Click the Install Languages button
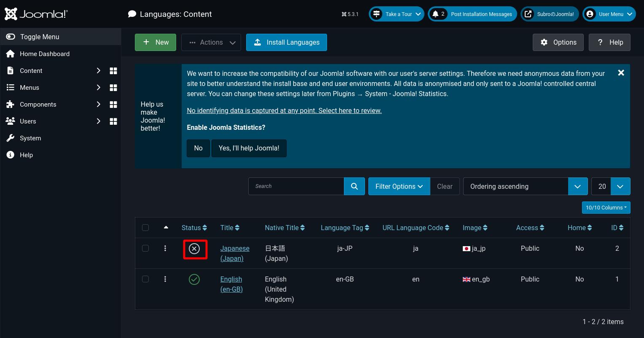 coord(287,42)
